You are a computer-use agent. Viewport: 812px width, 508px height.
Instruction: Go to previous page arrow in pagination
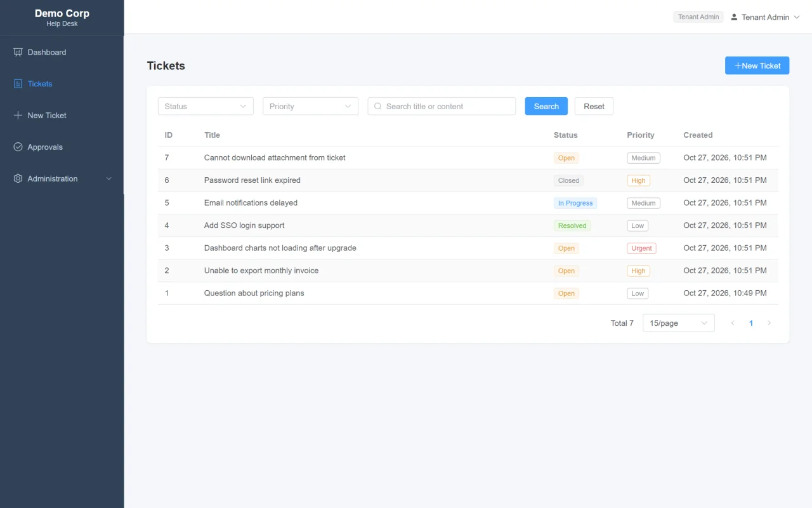tap(733, 323)
